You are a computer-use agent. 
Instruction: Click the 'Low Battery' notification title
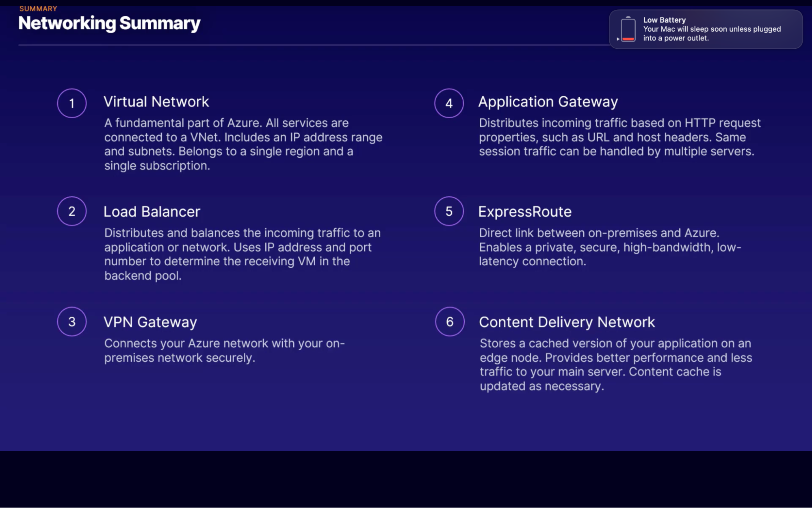click(665, 20)
